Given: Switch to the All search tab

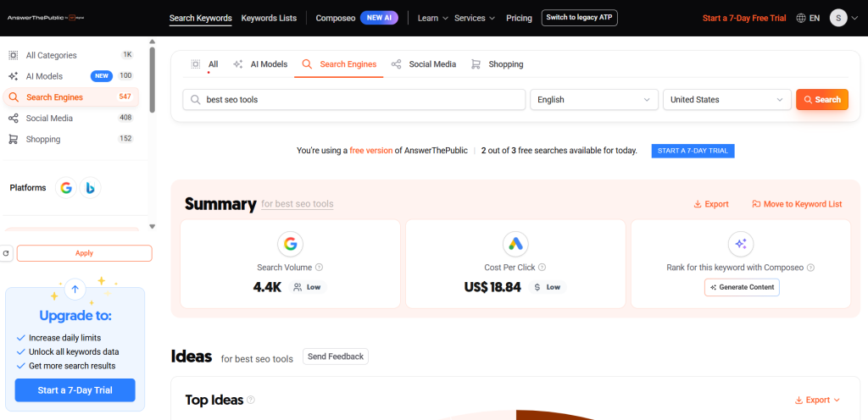Looking at the screenshot, I should pos(205,64).
